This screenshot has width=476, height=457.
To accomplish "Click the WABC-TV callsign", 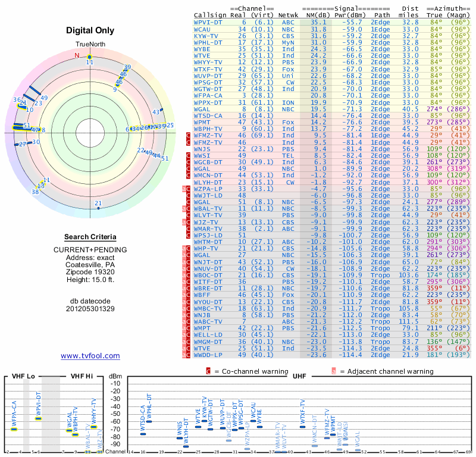I will click(x=208, y=321).
